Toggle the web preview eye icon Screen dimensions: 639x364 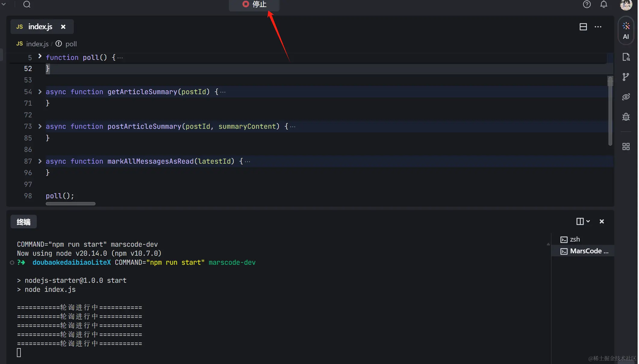click(x=626, y=97)
